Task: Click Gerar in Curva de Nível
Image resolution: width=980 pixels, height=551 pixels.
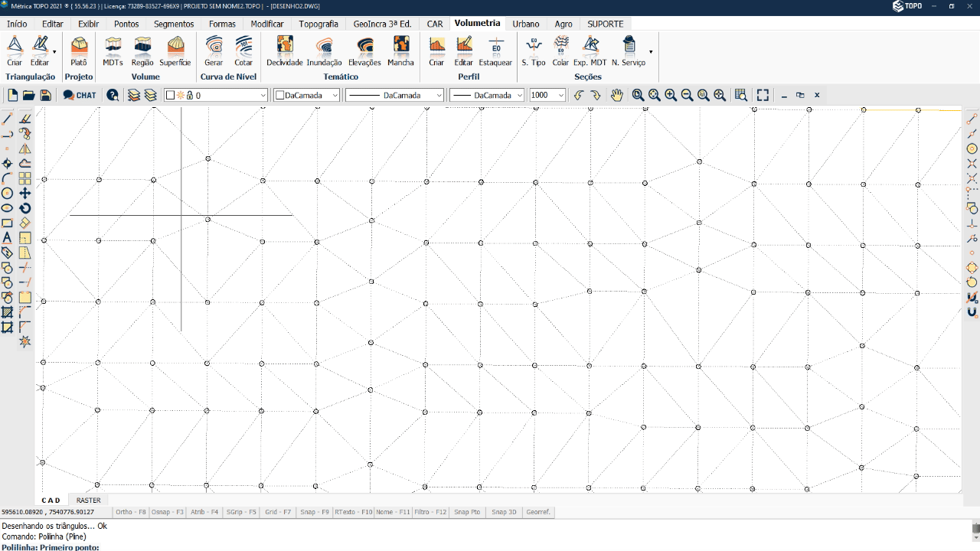Action: [x=214, y=51]
